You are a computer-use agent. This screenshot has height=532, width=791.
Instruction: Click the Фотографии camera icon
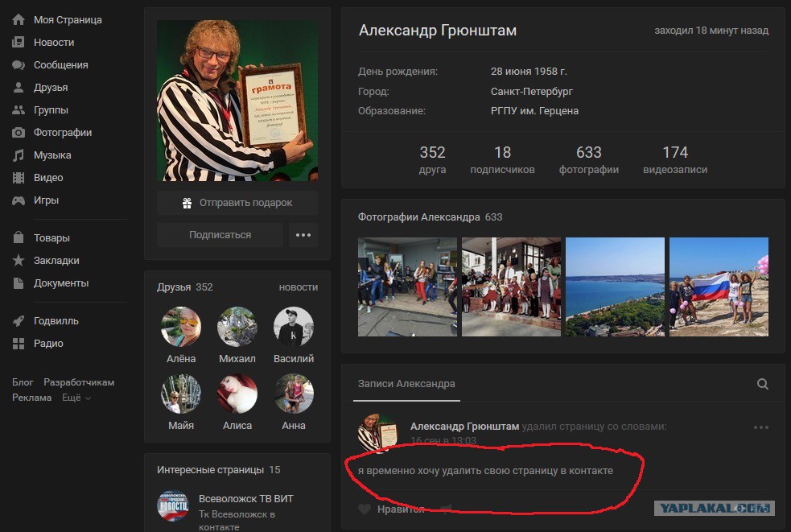point(19,133)
